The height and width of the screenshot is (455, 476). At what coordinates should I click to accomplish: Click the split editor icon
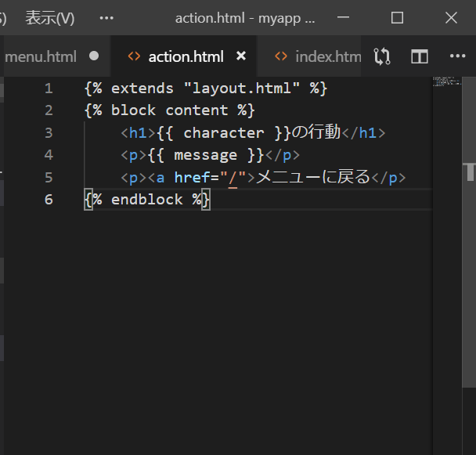420,56
